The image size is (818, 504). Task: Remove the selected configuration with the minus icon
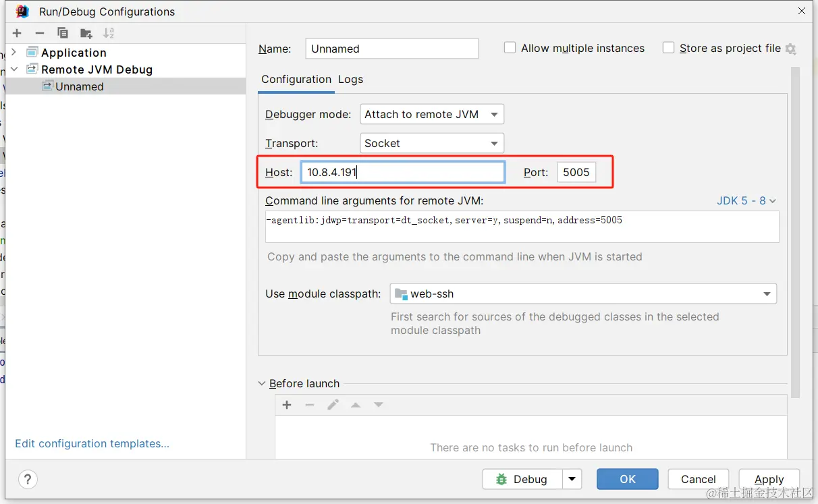(x=40, y=33)
